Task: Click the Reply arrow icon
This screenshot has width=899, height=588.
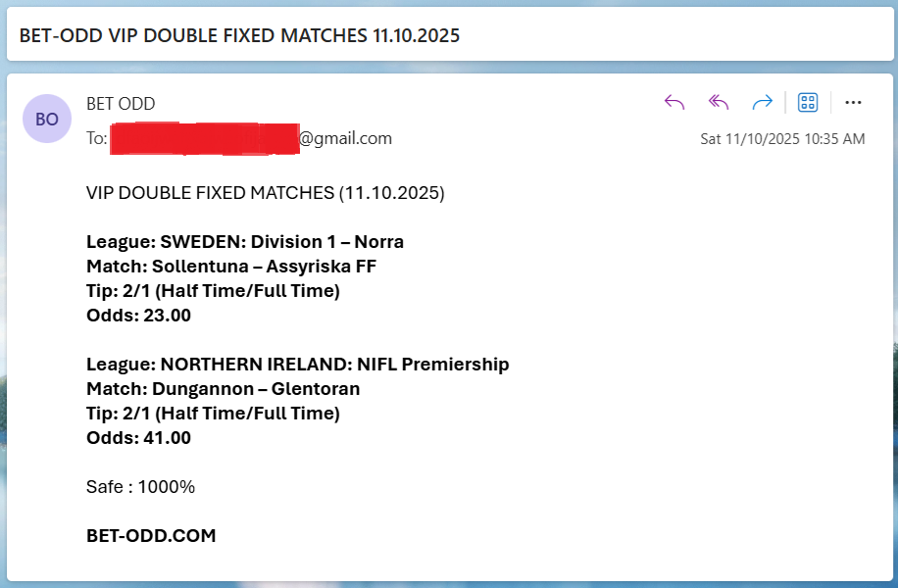Action: pos(674,103)
